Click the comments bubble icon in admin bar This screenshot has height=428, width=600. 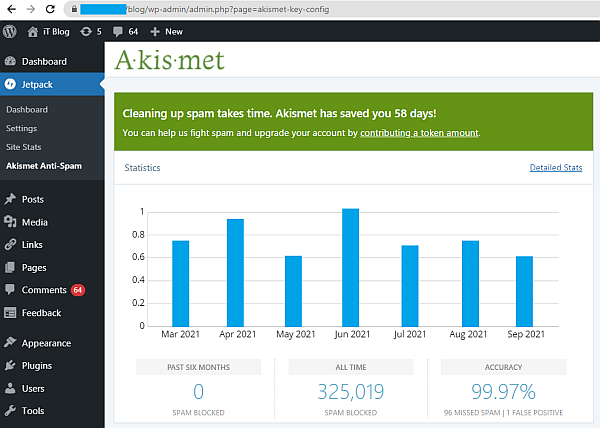point(118,32)
